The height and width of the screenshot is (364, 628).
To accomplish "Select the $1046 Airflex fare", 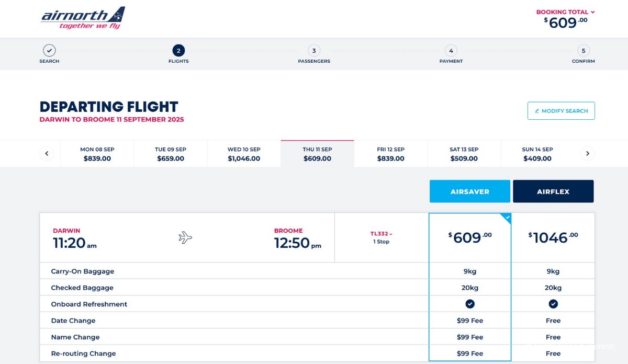I will [x=553, y=238].
